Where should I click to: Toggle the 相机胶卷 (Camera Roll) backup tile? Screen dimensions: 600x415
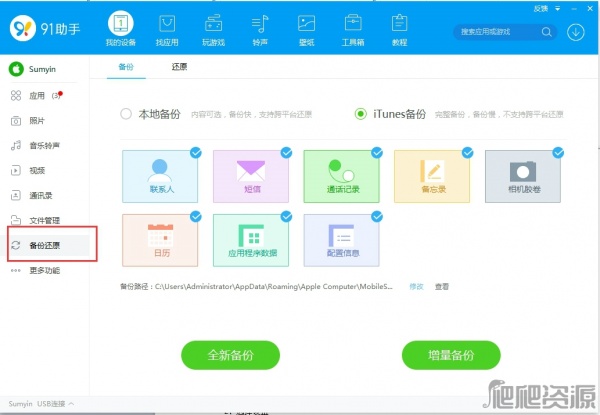click(x=523, y=176)
